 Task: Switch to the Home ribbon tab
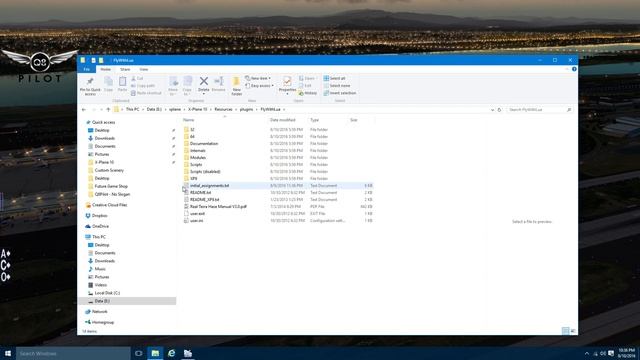[105, 69]
